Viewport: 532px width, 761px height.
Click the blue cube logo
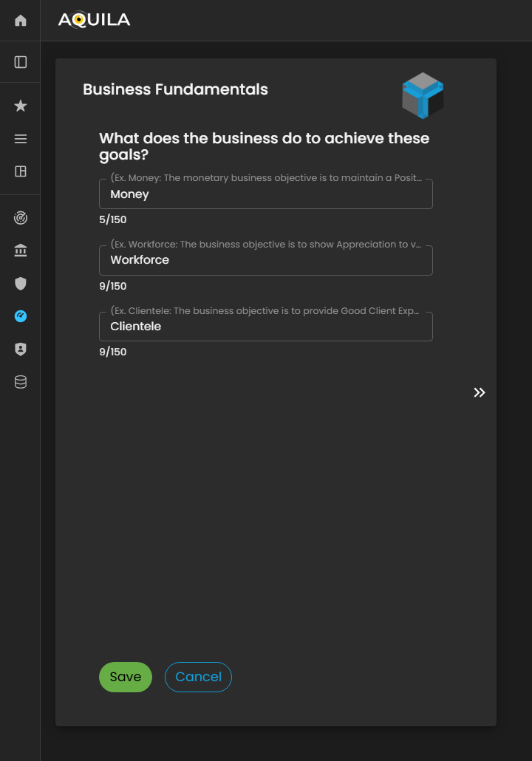tap(423, 96)
